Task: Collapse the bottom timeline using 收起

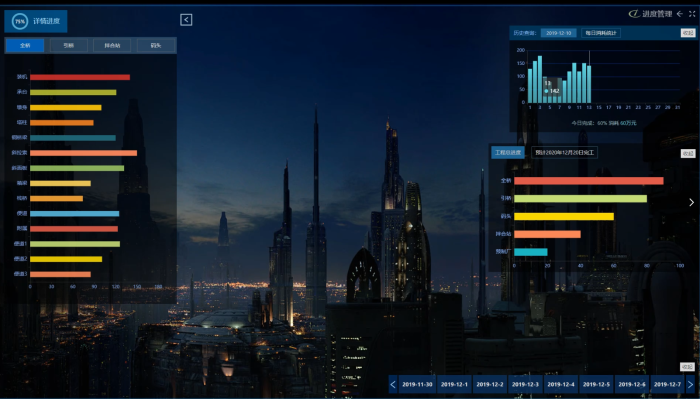Action: point(688,367)
